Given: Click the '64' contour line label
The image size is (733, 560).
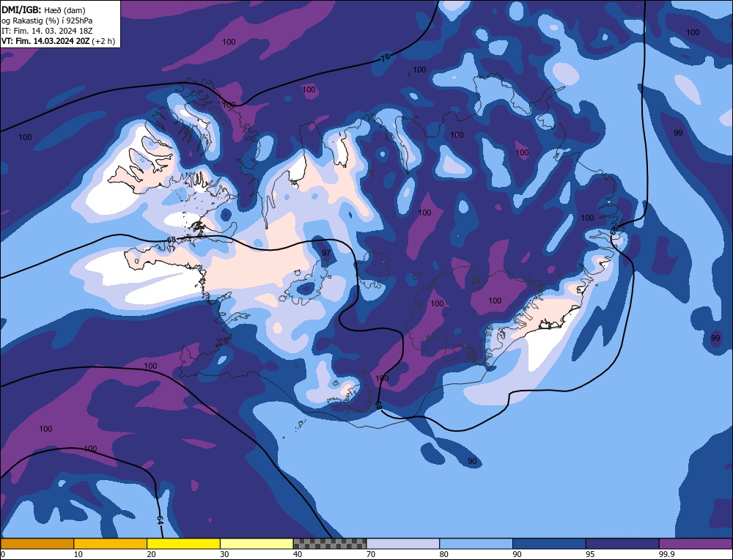Looking at the screenshot, I should tap(160, 520).
